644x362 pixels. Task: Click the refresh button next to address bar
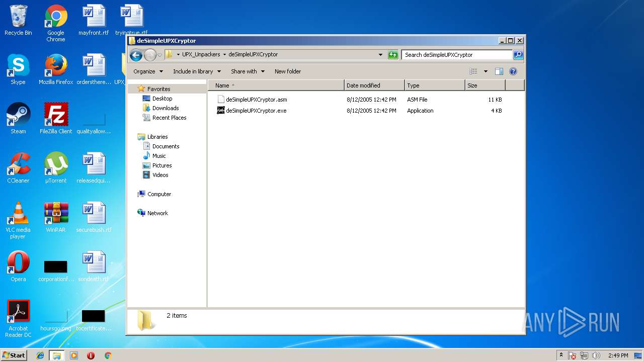tap(393, 55)
